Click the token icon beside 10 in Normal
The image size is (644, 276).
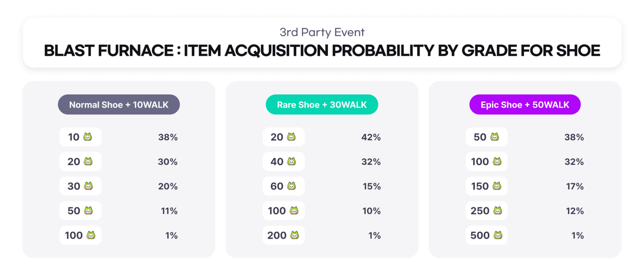click(88, 137)
